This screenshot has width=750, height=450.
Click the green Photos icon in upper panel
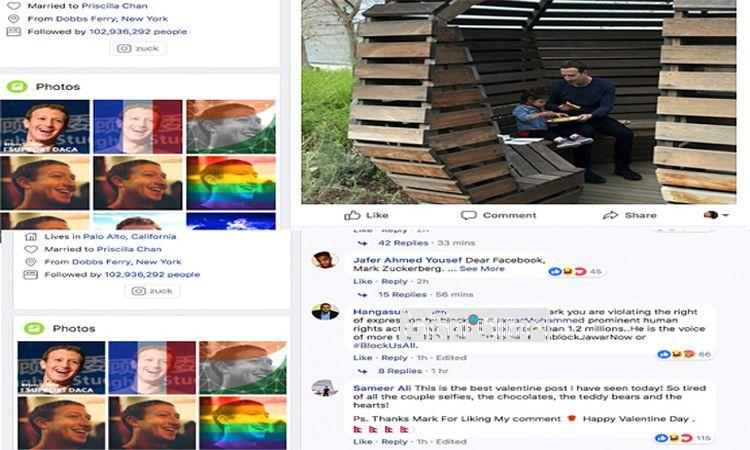[17, 87]
